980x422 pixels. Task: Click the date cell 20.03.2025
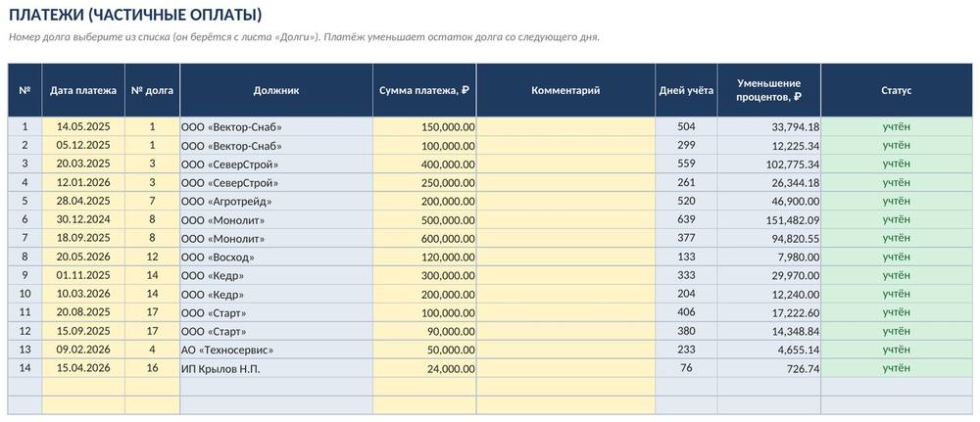tap(83, 164)
